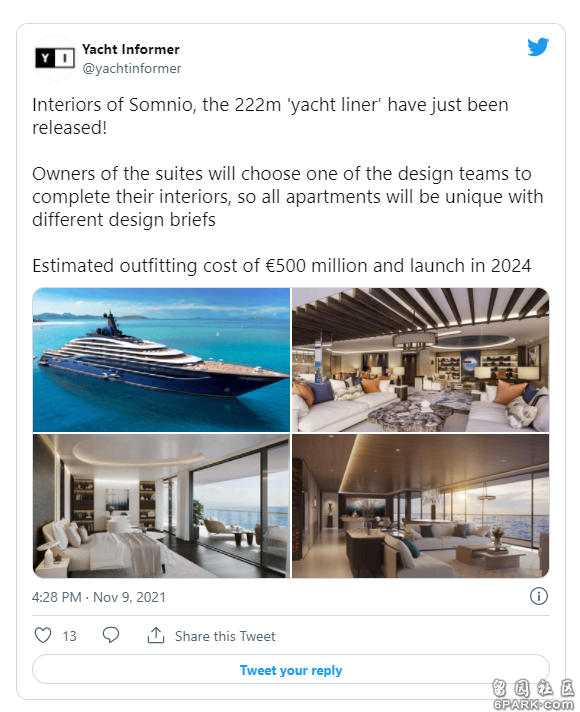Click the Twitter bird logo

tap(538, 47)
